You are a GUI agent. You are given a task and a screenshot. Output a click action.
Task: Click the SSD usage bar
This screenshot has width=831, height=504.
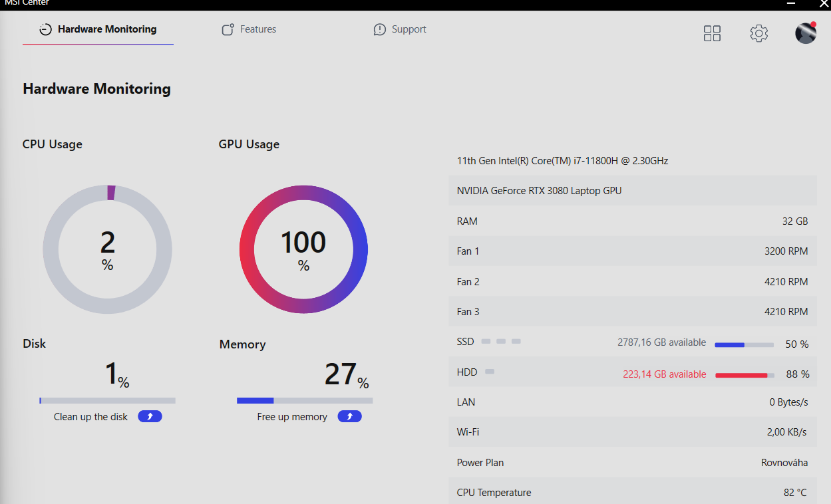pyautogui.click(x=744, y=345)
